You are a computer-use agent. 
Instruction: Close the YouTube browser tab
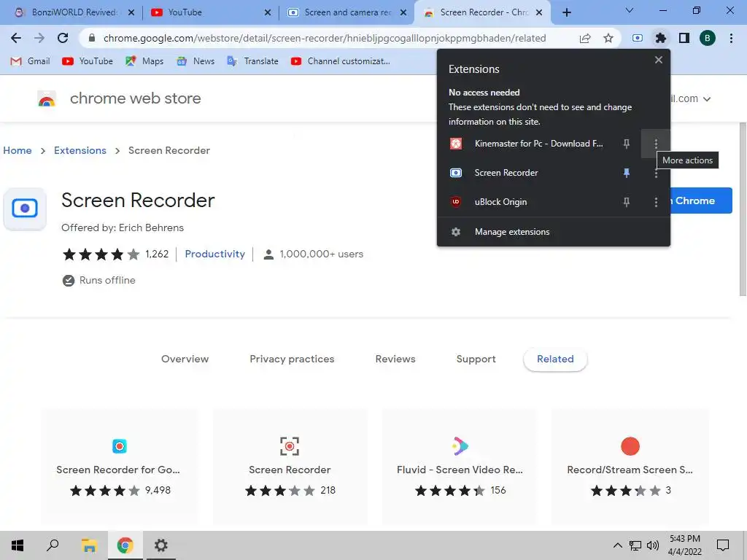tap(268, 12)
